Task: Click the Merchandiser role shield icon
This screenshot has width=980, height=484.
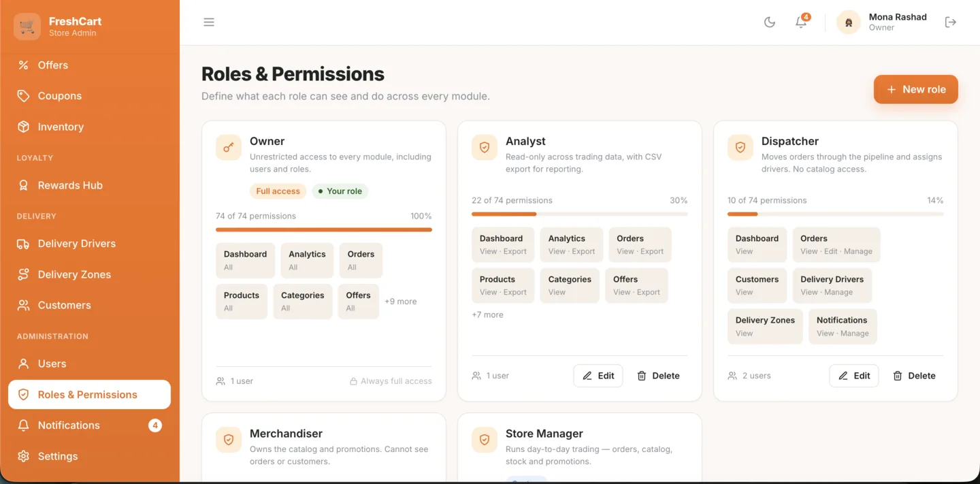Action: [229, 440]
